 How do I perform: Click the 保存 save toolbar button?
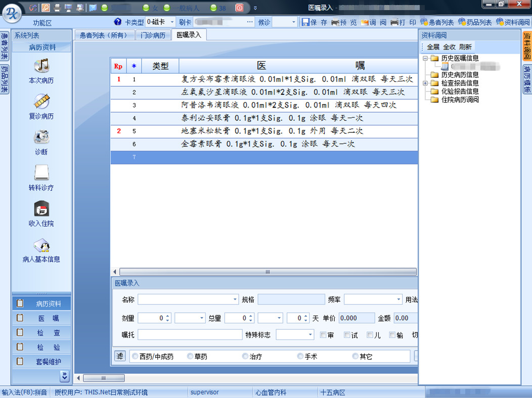click(315, 22)
